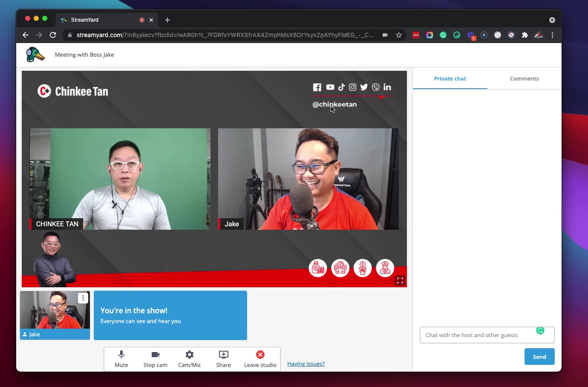Screen dimensions: 588x387
Task: Close the StreamYard browser tab
Action: pyautogui.click(x=151, y=20)
